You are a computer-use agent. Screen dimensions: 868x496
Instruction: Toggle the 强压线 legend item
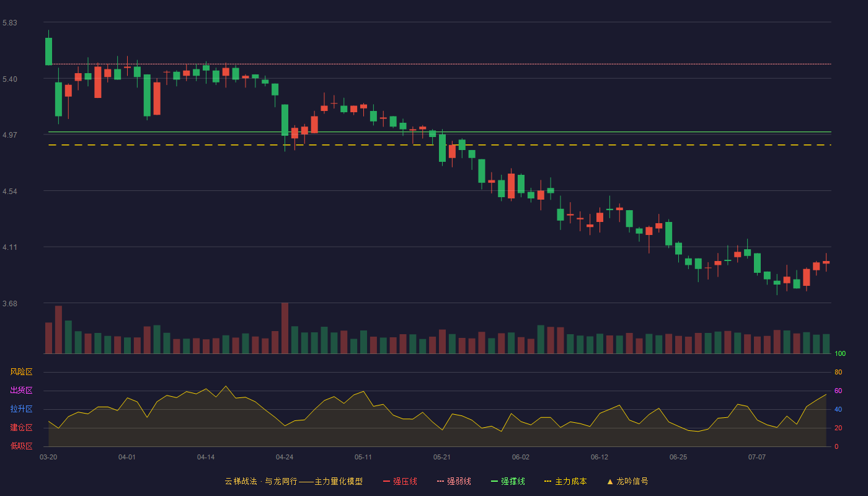pos(400,481)
